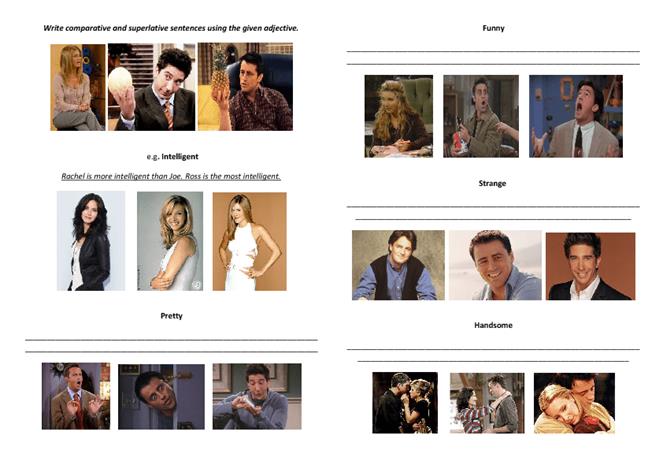The height and width of the screenshot is (469, 663).
Task: Click the photo of man holding a pineapple
Action: (245, 86)
